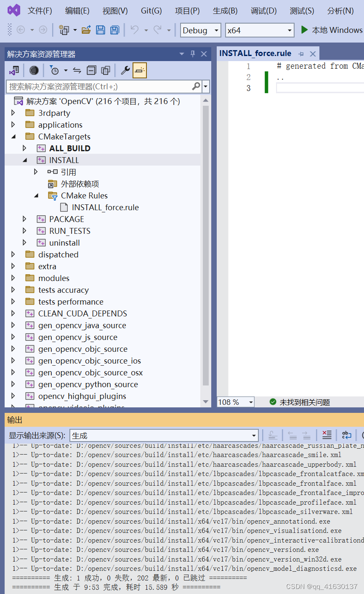Screen dimensions: 364x594
Task: Select the INSTALL_force.rule tab
Action: click(255, 54)
